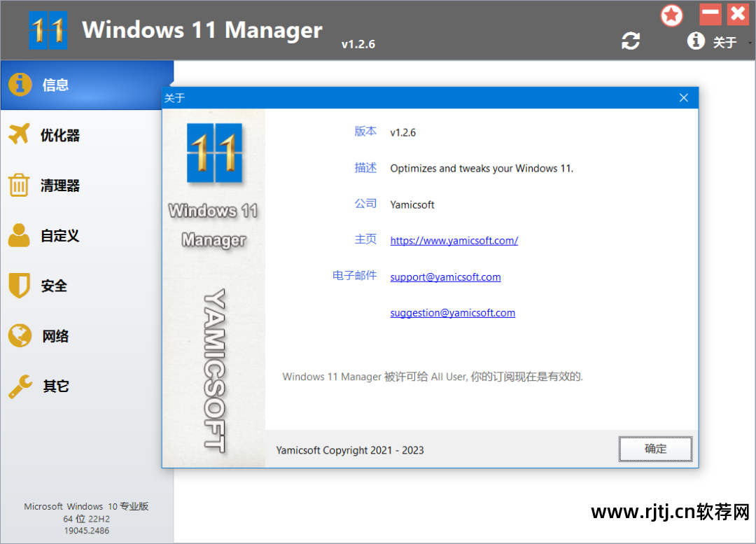This screenshot has width=756, height=544.
Task: Open the https://www.yamicsoft.com/ homepage link
Action: 454,241
